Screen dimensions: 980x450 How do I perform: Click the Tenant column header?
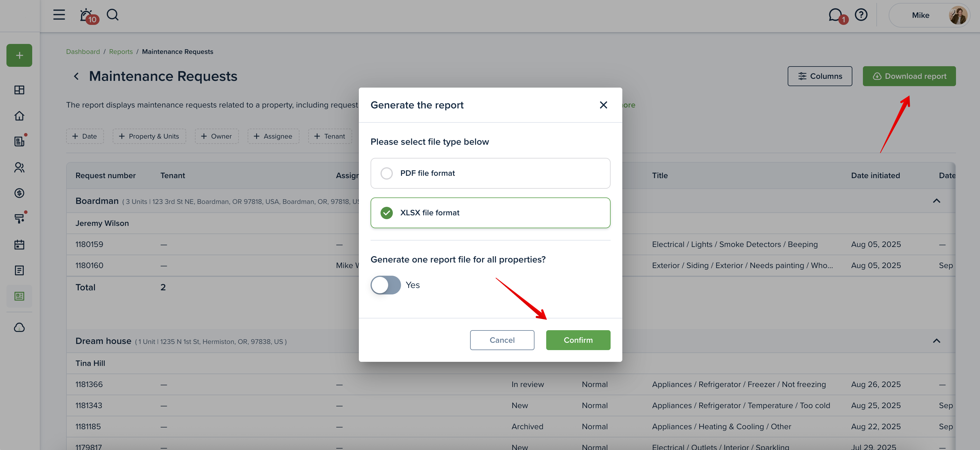coord(173,175)
